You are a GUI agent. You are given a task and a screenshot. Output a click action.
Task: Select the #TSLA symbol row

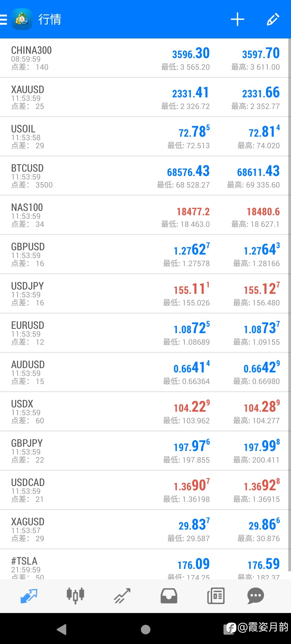[144, 564]
